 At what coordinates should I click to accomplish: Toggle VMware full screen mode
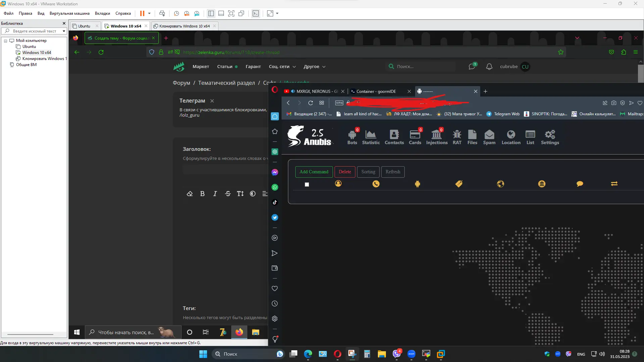click(231, 13)
